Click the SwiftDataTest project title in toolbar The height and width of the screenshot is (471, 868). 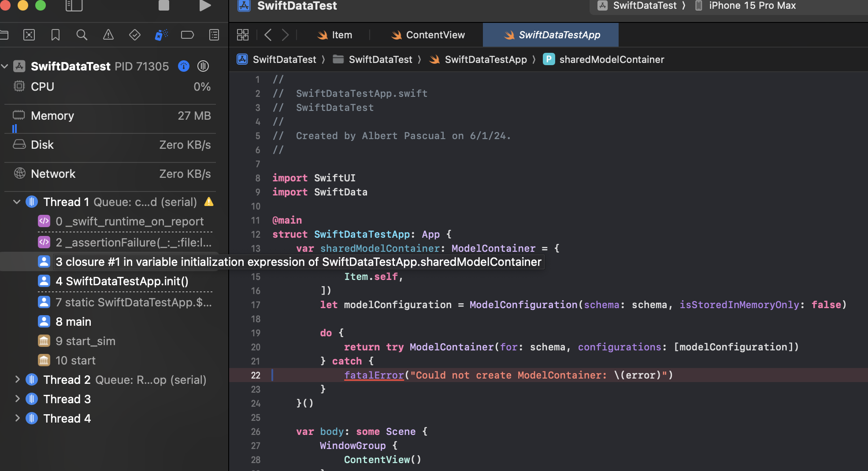[297, 6]
